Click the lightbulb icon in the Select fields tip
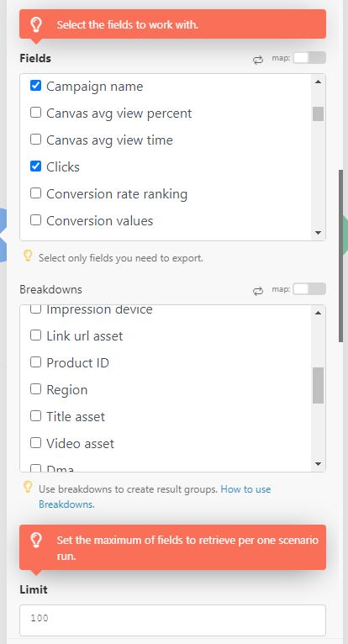The image size is (348, 644). coord(36,24)
